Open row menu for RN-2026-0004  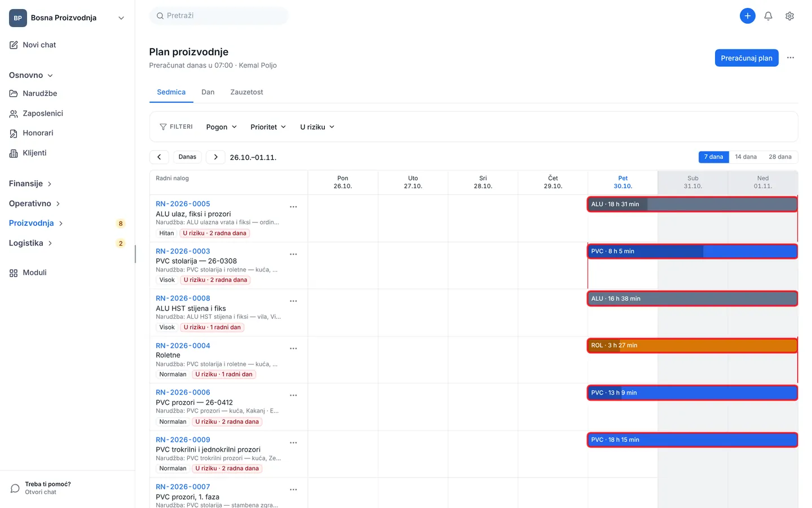point(293,348)
